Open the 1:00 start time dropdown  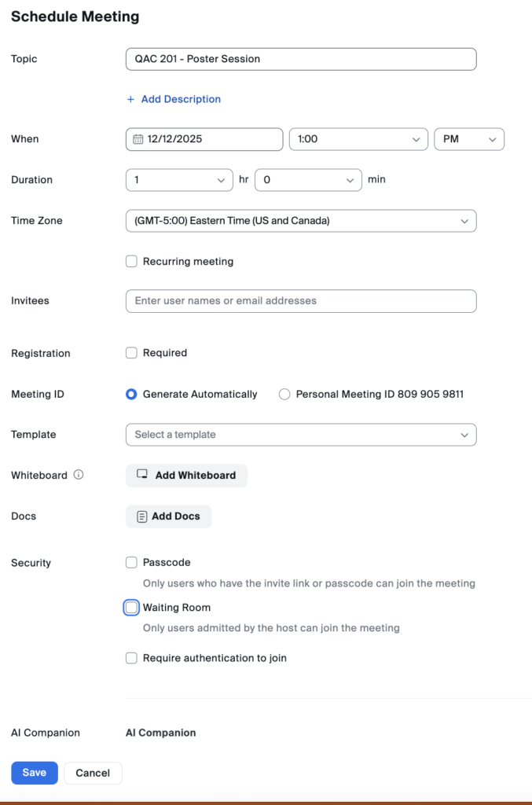(x=358, y=139)
